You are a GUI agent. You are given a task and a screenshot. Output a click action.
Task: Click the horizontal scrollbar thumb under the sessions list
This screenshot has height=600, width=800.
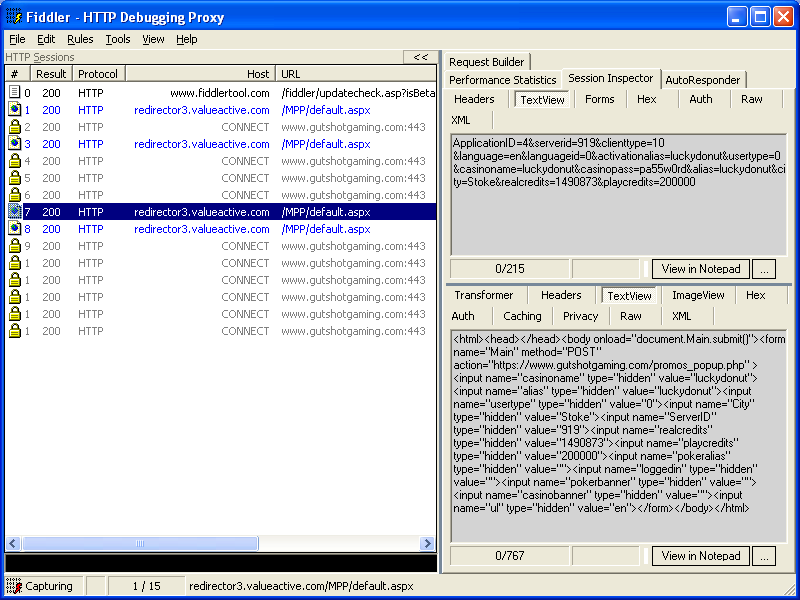coord(140,544)
